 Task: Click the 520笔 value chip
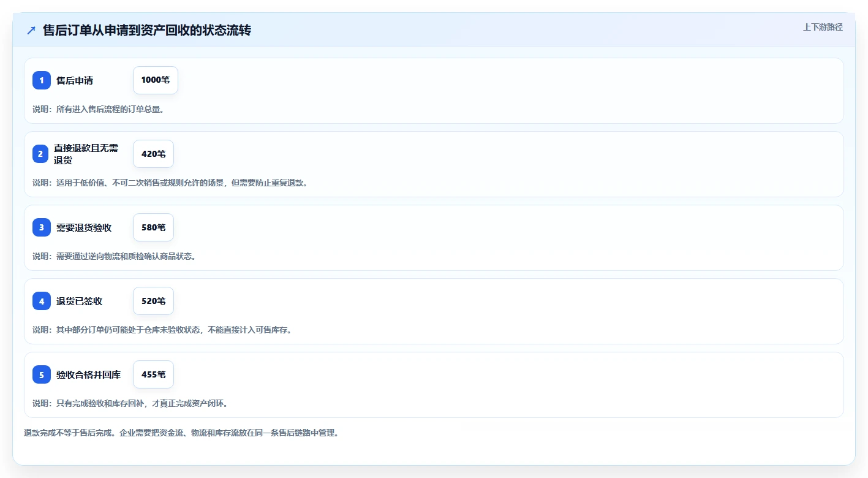[x=153, y=301]
